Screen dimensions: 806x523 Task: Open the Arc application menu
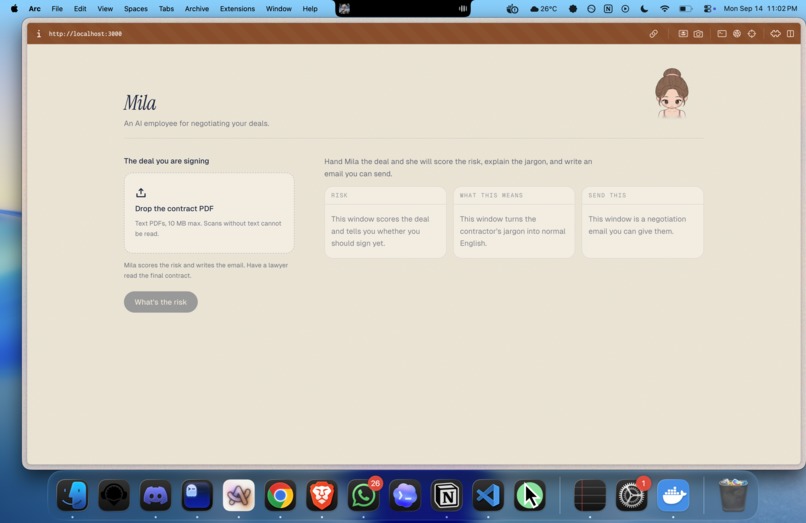34,9
